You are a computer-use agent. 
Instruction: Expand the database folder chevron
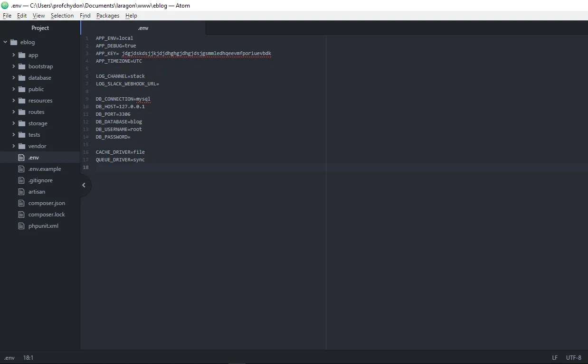(14, 78)
